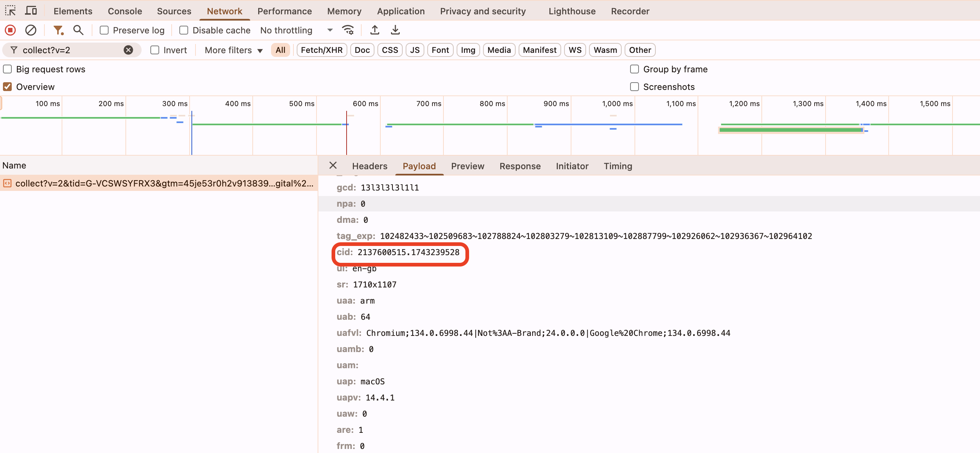This screenshot has height=453, width=980.
Task: Activate the inspect element selector icon
Action: pyautogui.click(x=10, y=11)
